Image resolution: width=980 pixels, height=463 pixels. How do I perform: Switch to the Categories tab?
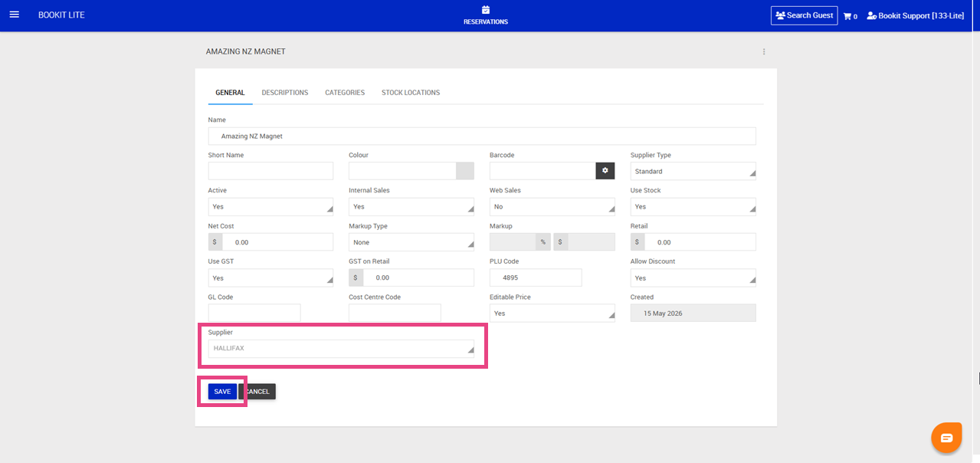pos(345,93)
